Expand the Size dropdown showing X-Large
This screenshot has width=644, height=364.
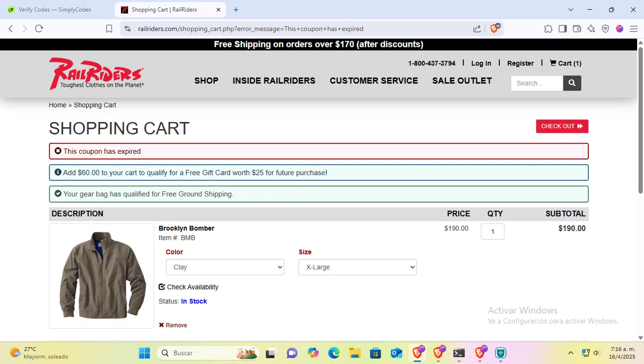[358, 267]
